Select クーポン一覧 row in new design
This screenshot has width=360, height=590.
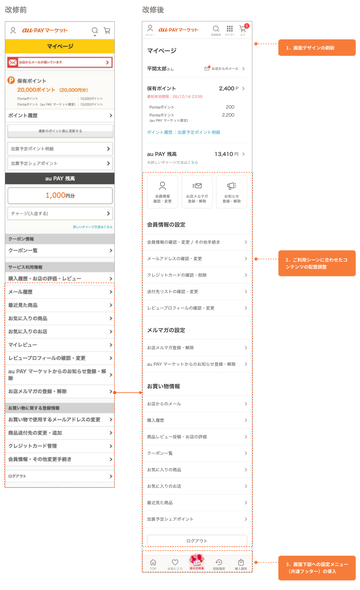pyautogui.click(x=197, y=453)
